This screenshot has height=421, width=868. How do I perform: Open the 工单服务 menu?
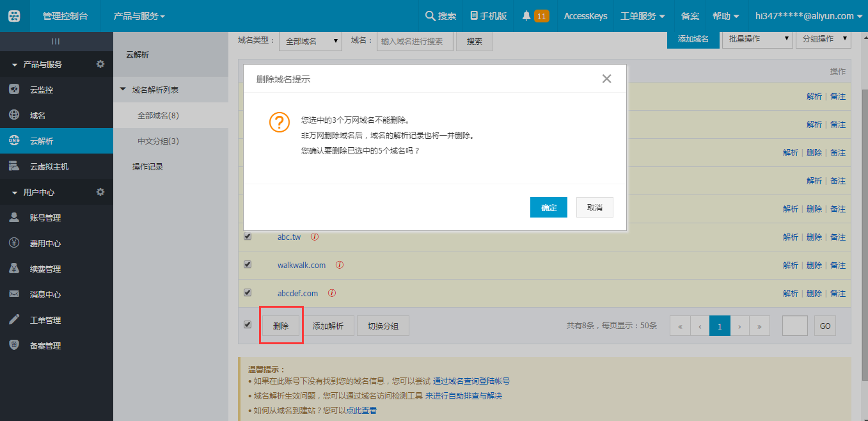point(642,16)
